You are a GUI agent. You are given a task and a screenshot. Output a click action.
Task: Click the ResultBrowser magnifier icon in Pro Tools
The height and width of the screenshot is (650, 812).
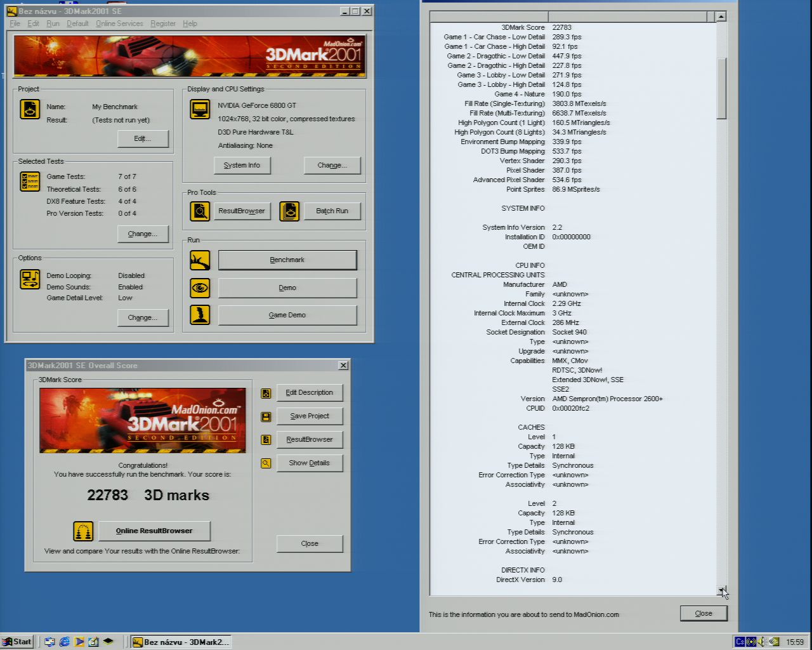tap(200, 211)
